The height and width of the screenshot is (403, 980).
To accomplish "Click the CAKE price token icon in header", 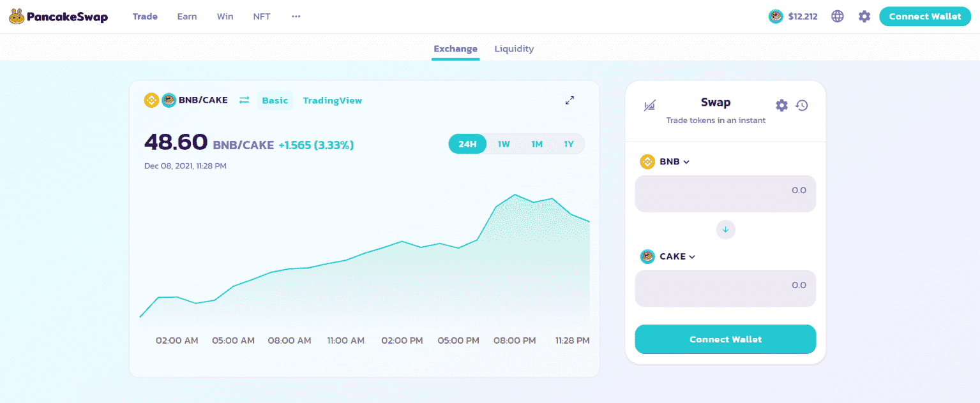I will point(776,17).
